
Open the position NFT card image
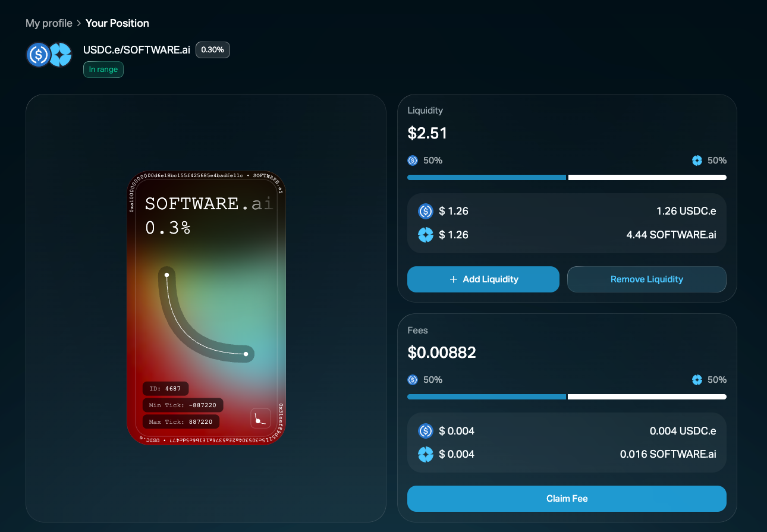(x=206, y=307)
